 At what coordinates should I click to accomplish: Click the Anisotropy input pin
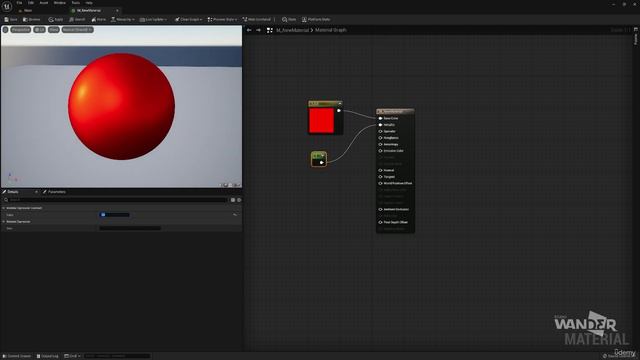pos(380,144)
